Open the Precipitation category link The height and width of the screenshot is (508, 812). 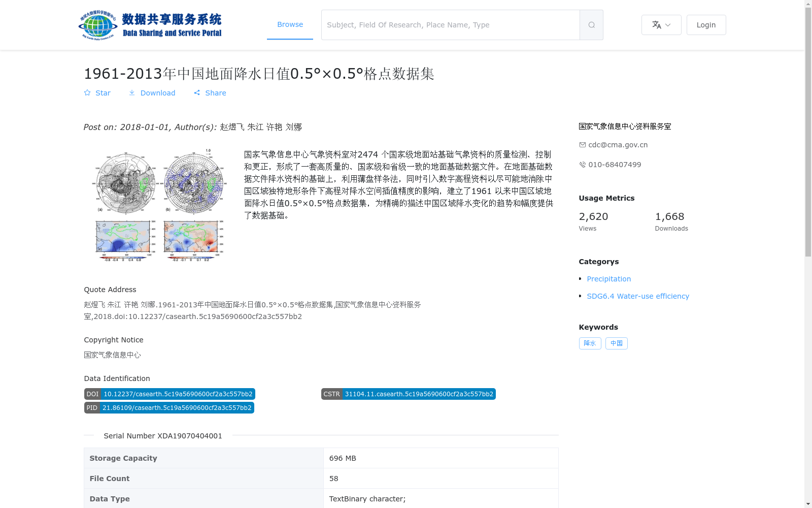pyautogui.click(x=609, y=279)
